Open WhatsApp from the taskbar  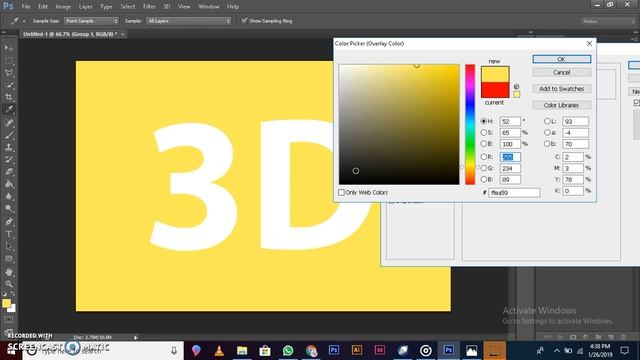click(x=288, y=350)
